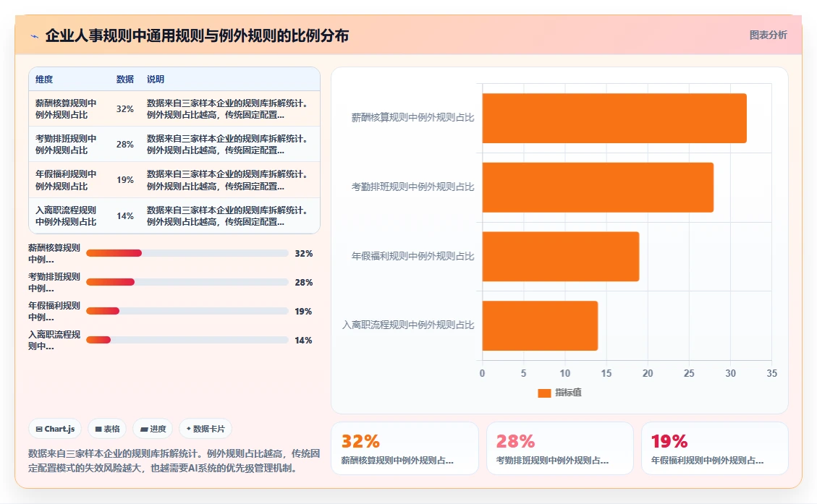Click the x-axis tick label 35
The width and height of the screenshot is (817, 504).
tap(771, 373)
